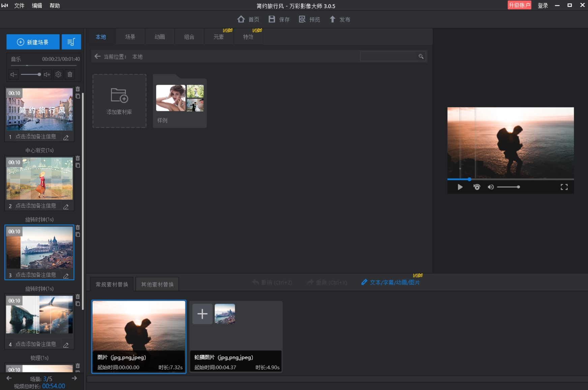Open 文本/字幕/动画/图片 editor

pyautogui.click(x=390, y=282)
